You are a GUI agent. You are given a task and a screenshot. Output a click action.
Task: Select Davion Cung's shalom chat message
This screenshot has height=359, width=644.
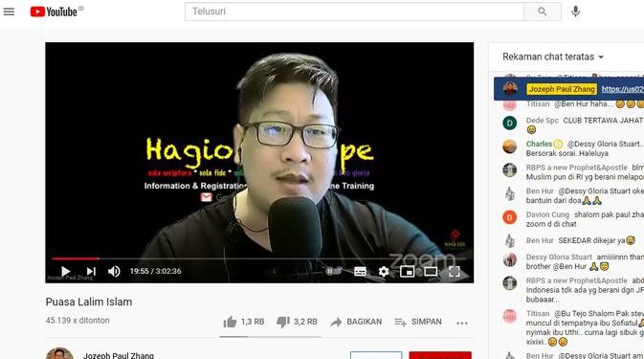tap(573, 219)
